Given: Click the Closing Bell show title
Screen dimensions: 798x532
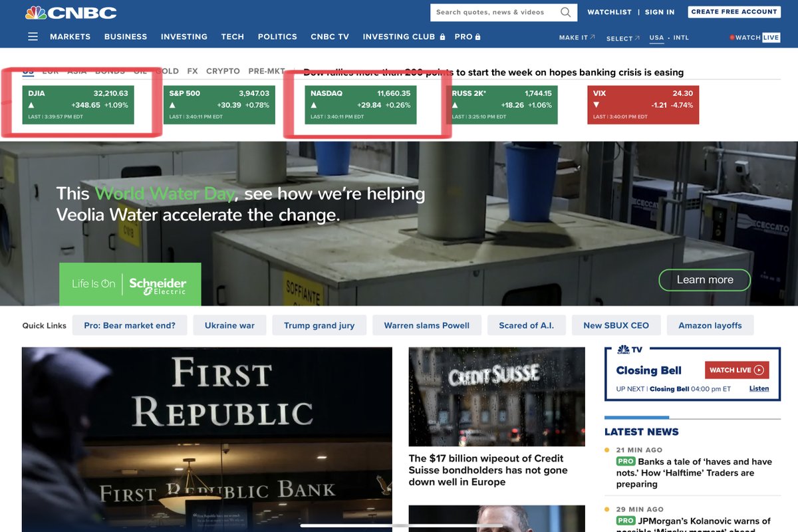Looking at the screenshot, I should [x=648, y=370].
